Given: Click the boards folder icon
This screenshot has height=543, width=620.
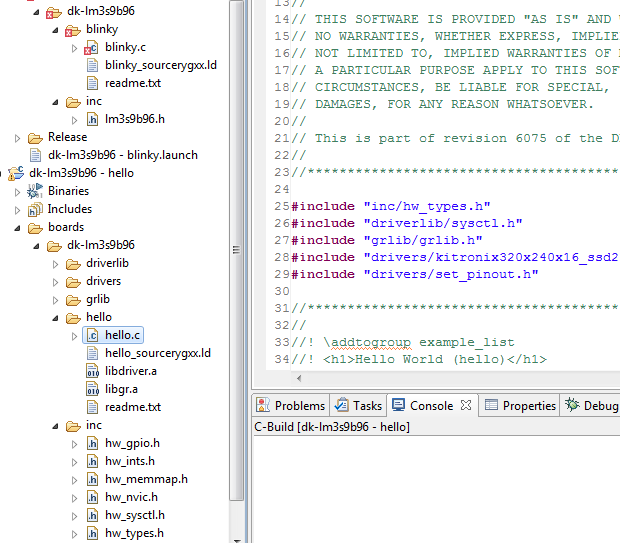Looking at the screenshot, I should [x=35, y=228].
